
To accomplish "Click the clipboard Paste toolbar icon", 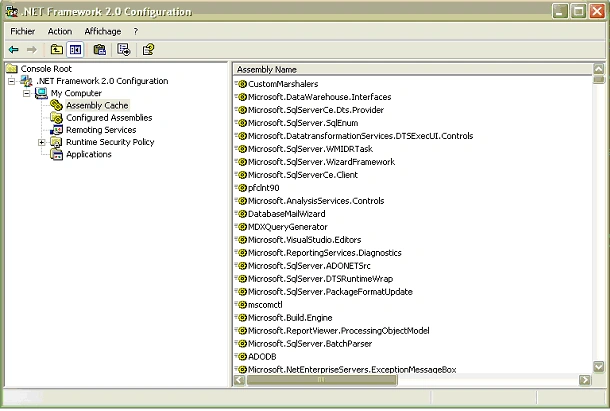I will pyautogui.click(x=100, y=49).
